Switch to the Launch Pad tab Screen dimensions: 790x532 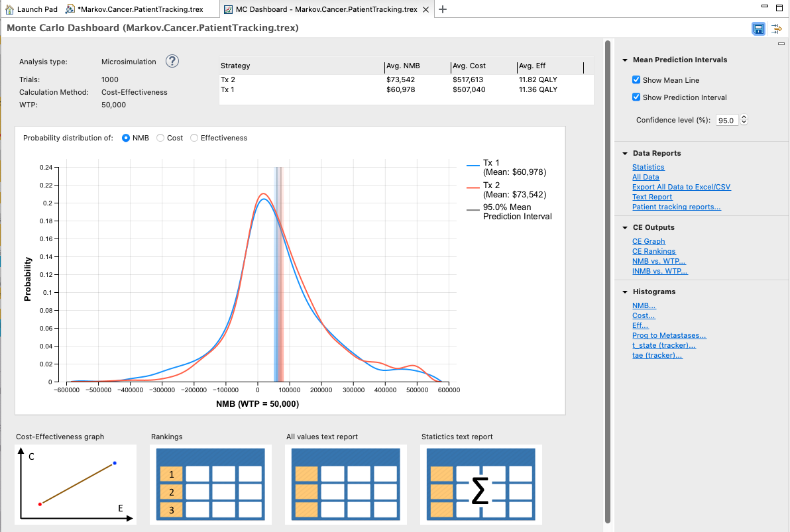click(31, 9)
